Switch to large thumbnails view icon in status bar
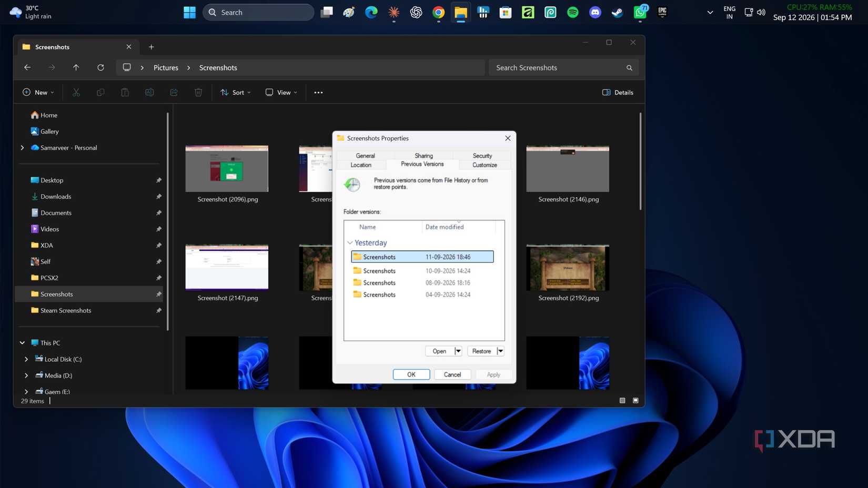868x488 pixels. click(x=635, y=401)
